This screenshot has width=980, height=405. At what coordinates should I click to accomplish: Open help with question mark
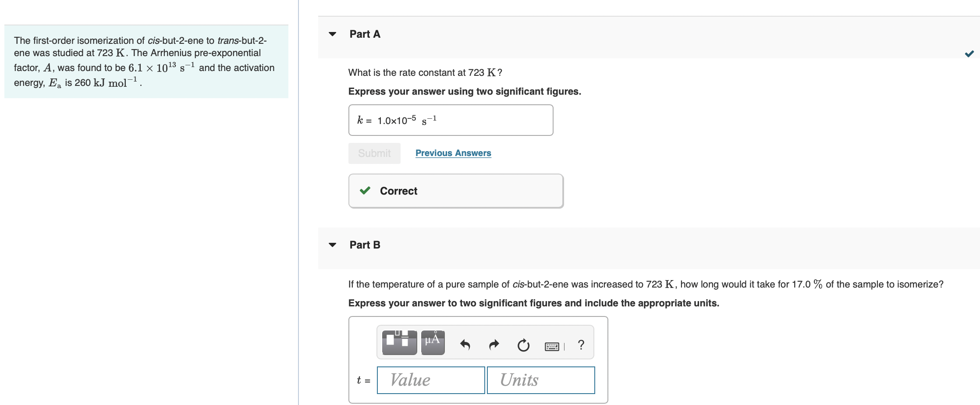[581, 345]
